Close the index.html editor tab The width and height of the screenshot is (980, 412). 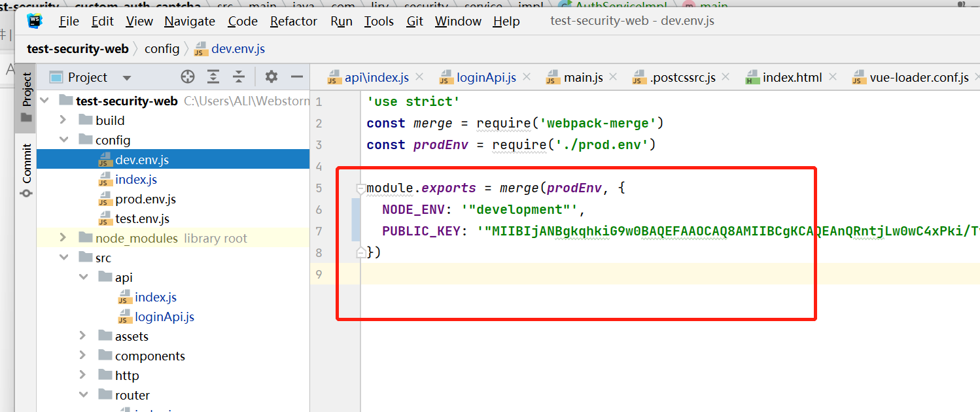[833, 77]
